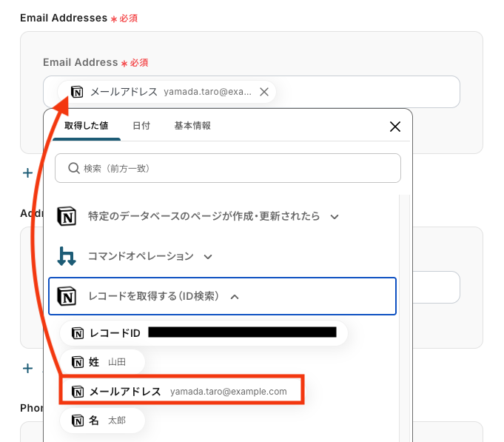
Task: Expand the コマンドオペレーション section
Action: pyautogui.click(x=208, y=257)
